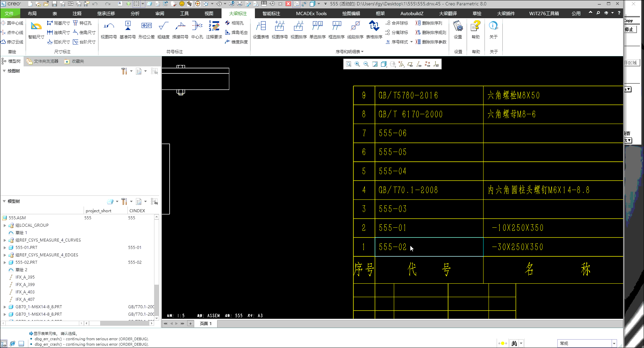Toggle datum plane display in graphics toolbar
This screenshot has width=644, height=348.
pyautogui.click(x=410, y=64)
